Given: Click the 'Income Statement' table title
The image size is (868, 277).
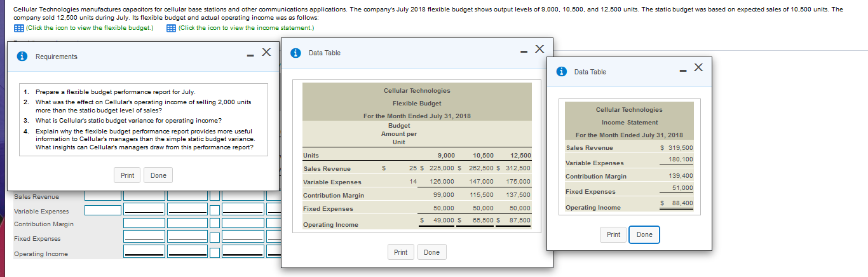Looking at the screenshot, I should [x=630, y=123].
